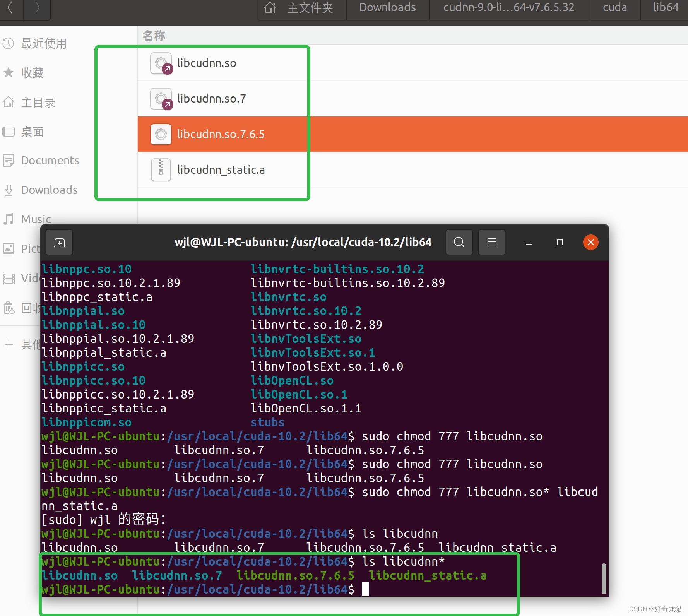Screen dimensions: 688x616
Task: Click the terminal title bar text
Action: pyautogui.click(x=303, y=242)
